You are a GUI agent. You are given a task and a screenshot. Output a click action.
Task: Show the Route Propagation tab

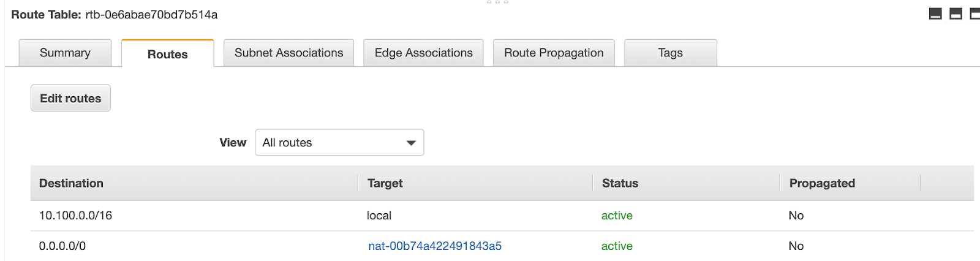click(x=554, y=53)
